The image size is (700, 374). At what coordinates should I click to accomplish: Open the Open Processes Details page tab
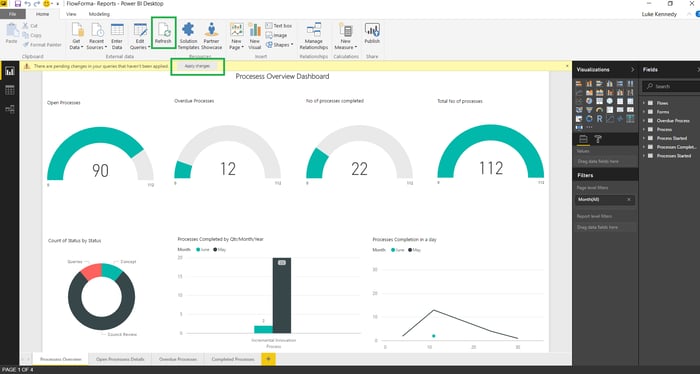tap(120, 359)
